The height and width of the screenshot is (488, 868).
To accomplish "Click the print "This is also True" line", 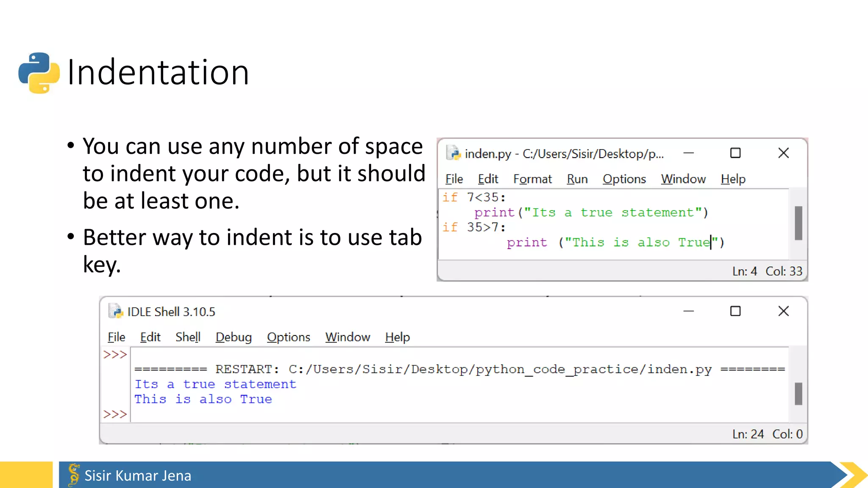I will pyautogui.click(x=616, y=243).
